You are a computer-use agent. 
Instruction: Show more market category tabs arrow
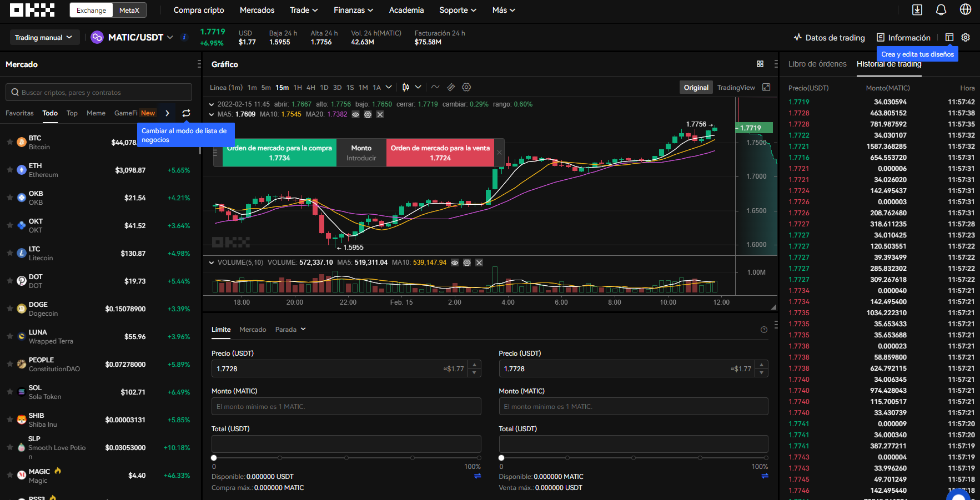[x=167, y=113]
